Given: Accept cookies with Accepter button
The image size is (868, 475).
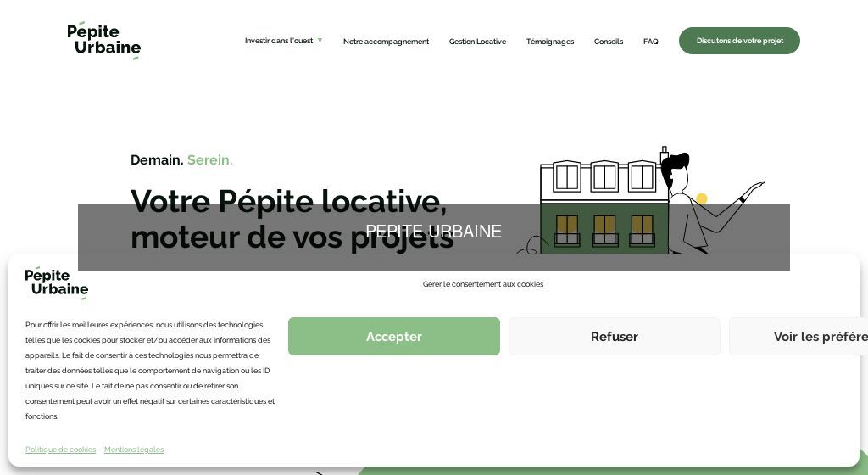Looking at the screenshot, I should (x=394, y=336).
